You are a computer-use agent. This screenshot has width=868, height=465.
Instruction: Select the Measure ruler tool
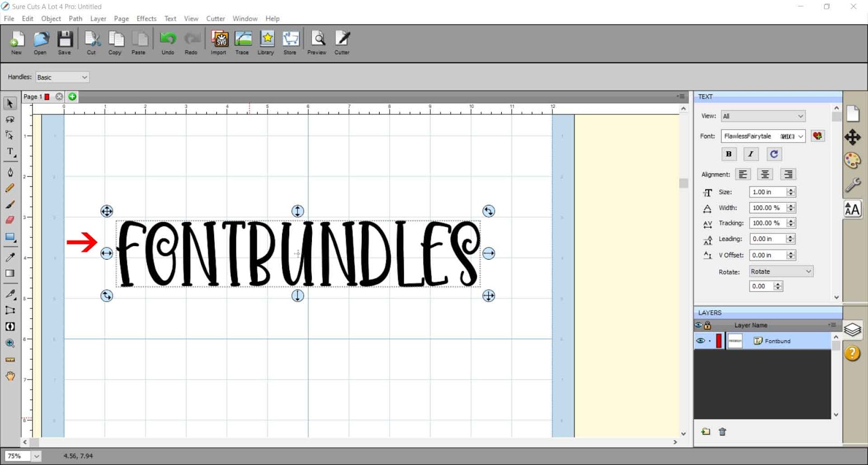(10, 360)
